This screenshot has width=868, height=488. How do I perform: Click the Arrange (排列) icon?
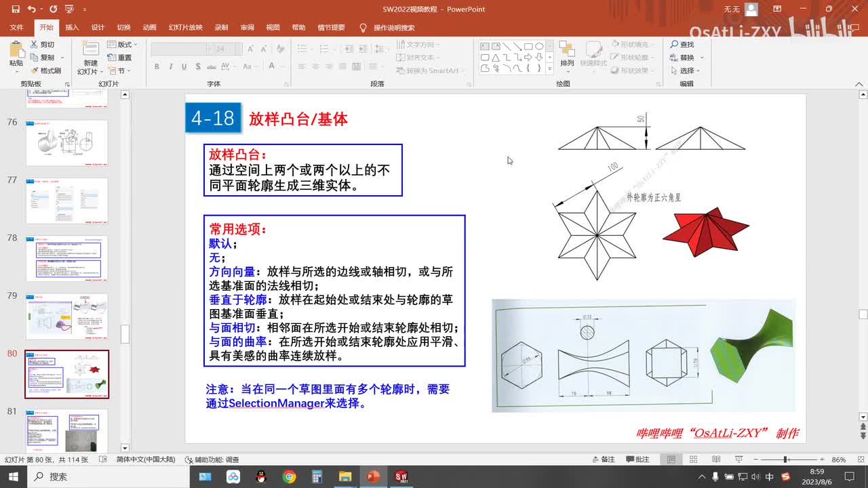[x=567, y=50]
